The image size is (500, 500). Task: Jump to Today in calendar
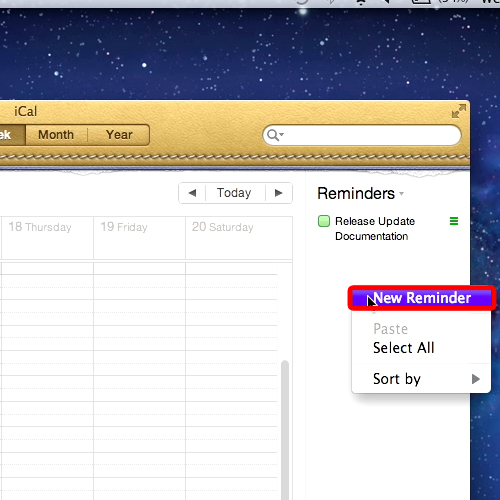click(234, 193)
